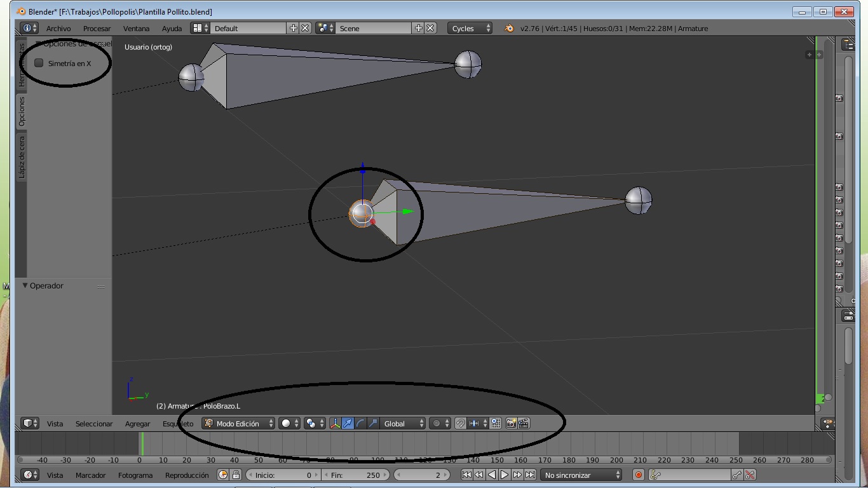The width and height of the screenshot is (868, 488).
Task: Add a new scene next to Scene field
Action: (419, 29)
